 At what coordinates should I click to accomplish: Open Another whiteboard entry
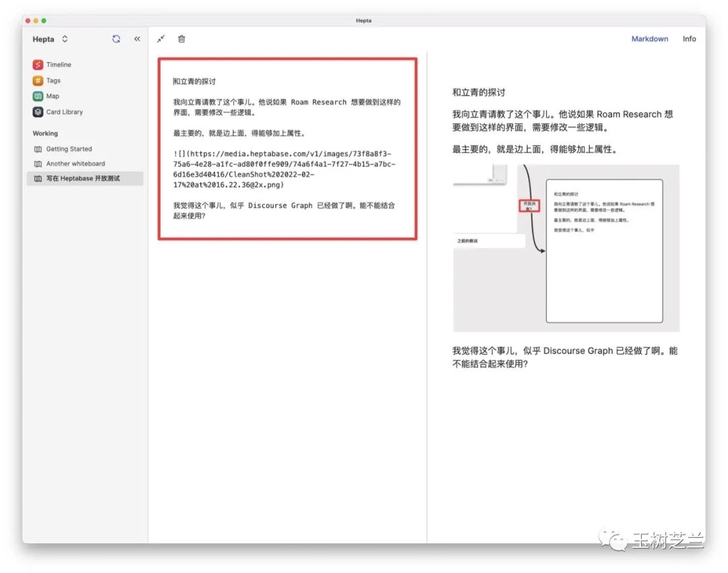85,164
